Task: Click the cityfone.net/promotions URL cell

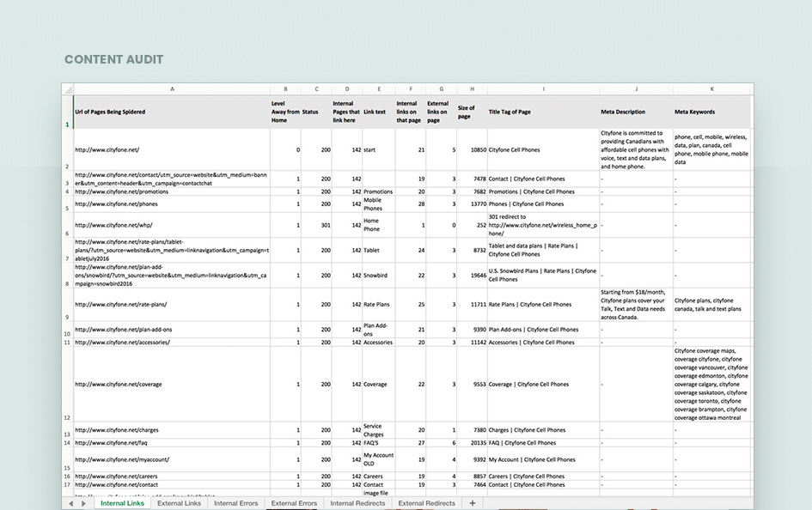Action: tap(172, 191)
